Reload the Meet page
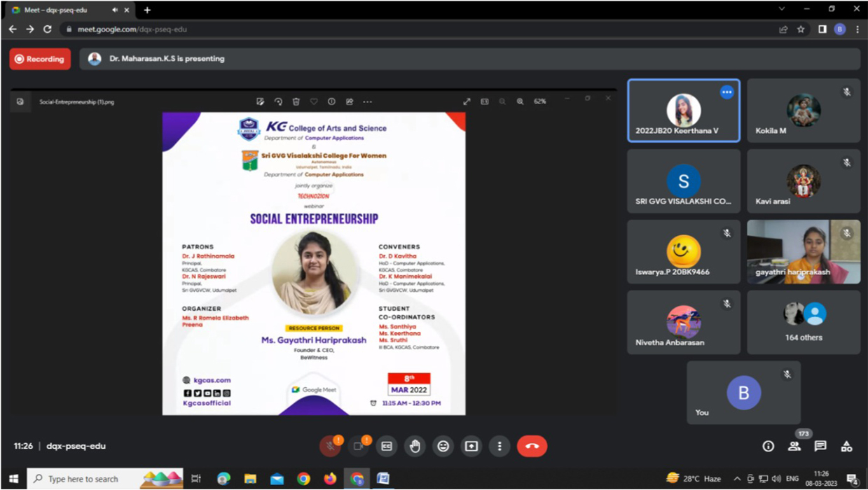Image resolution: width=868 pixels, height=490 pixels. [48, 29]
